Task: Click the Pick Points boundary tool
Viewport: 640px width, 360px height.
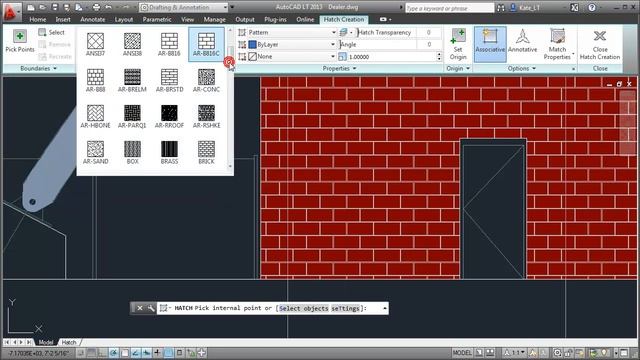Action: click(20, 41)
